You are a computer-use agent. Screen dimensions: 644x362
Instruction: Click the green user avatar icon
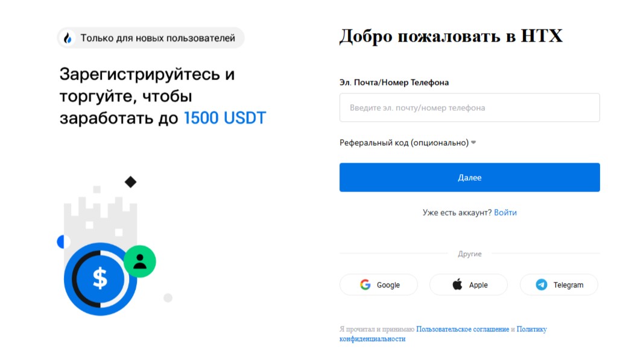coord(140,261)
